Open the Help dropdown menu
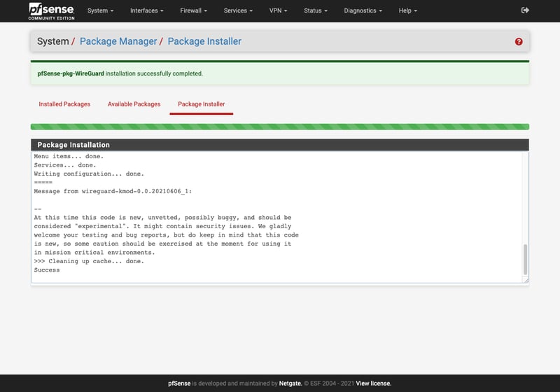560x392 pixels. [407, 11]
